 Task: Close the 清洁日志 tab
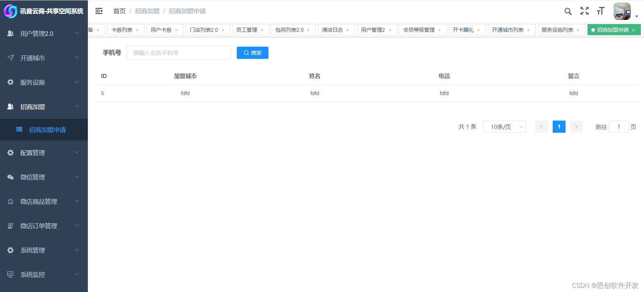click(x=348, y=30)
